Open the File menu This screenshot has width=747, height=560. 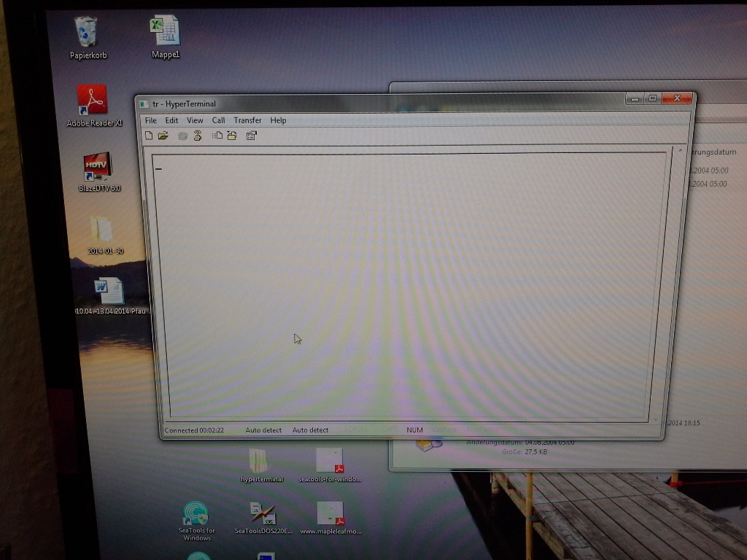[150, 120]
